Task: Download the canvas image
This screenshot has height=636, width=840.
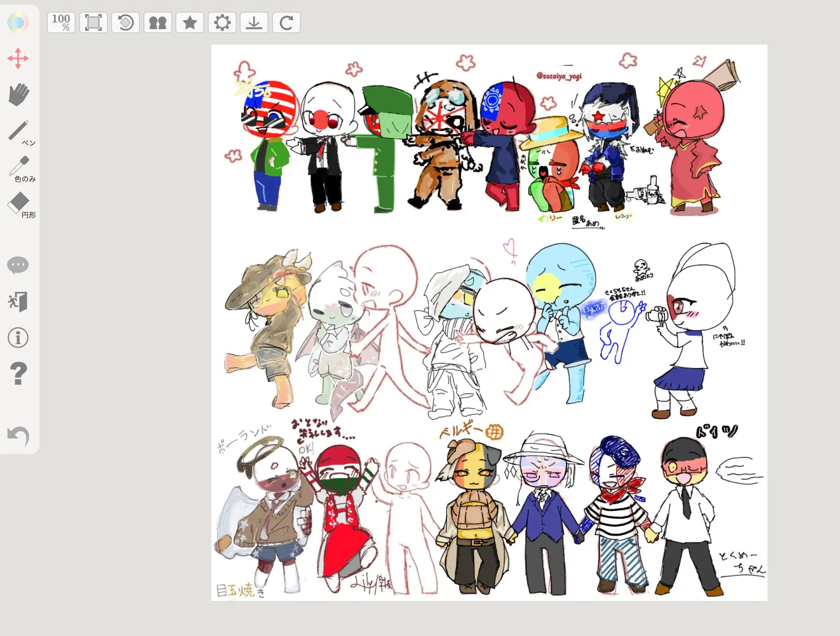Action: 254,22
